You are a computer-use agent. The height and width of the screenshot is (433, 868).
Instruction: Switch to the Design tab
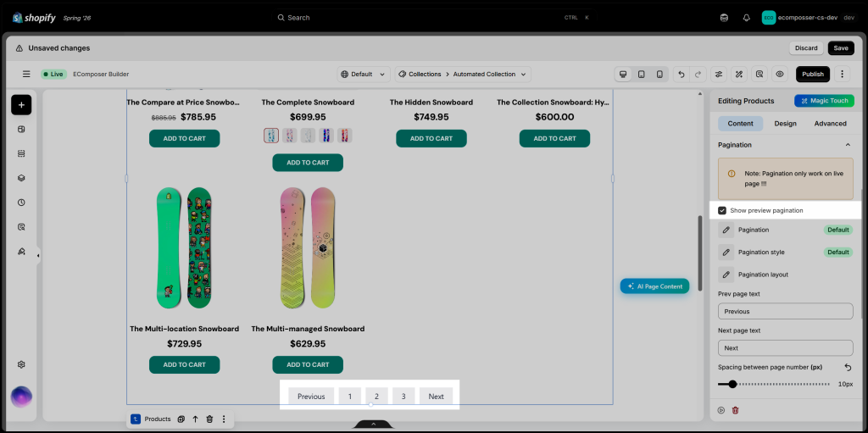tap(785, 124)
